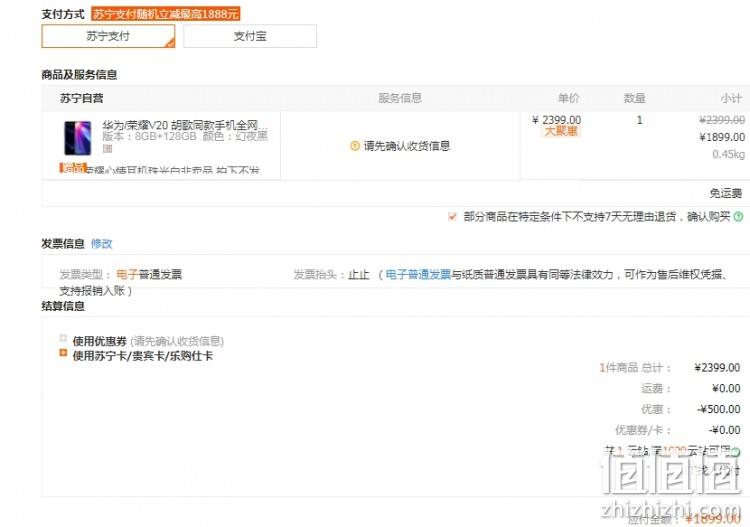The image size is (750, 527).
Task: Click the 1件商品 总计 ¥2399.00 amount
Action: click(717, 368)
